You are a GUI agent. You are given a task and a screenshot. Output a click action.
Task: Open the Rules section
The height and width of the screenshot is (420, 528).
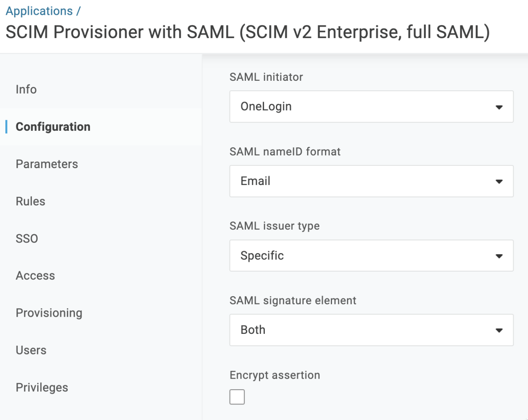(x=30, y=201)
